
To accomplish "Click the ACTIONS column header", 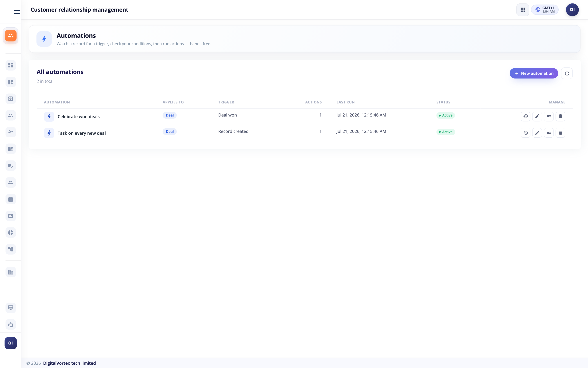I will click(313, 102).
